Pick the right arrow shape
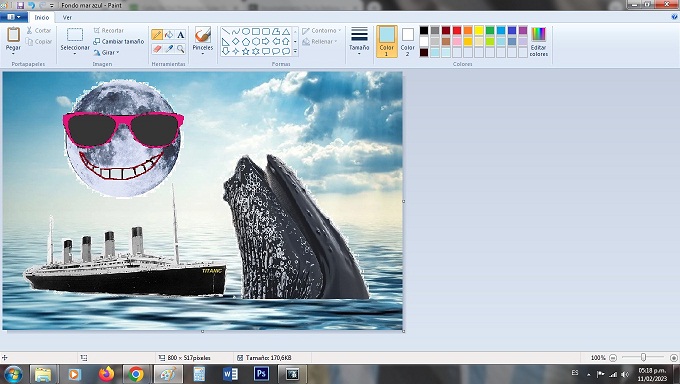The height and width of the screenshot is (384, 680). pyautogui.click(x=265, y=42)
